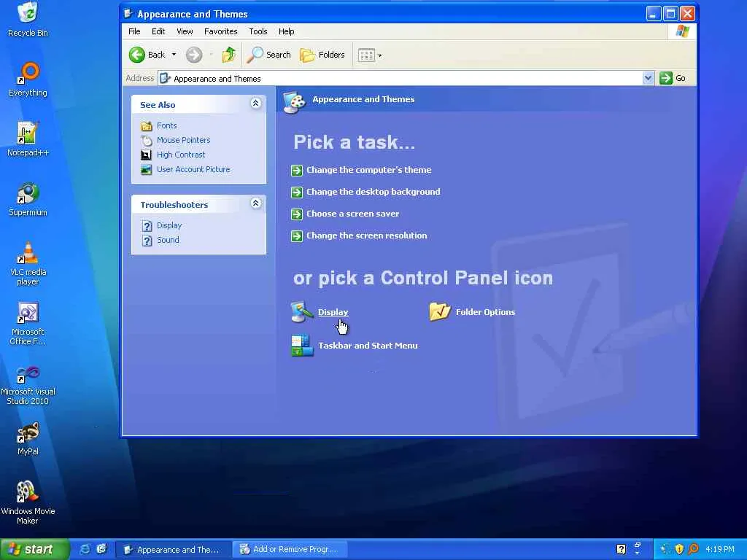Viewport: 747px width, 560px height.
Task: Switch to Add or Remove Programs taskbar button
Action: pyautogui.click(x=290, y=550)
